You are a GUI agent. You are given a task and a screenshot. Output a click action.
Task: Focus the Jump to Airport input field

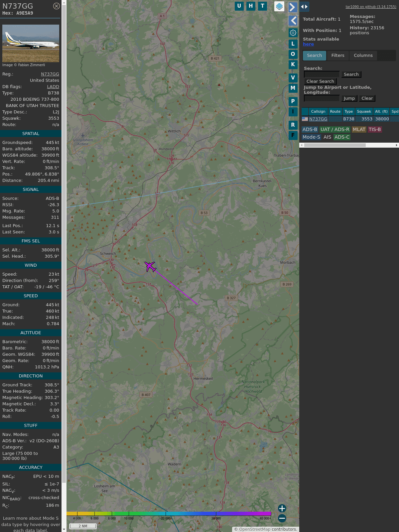[322, 98]
